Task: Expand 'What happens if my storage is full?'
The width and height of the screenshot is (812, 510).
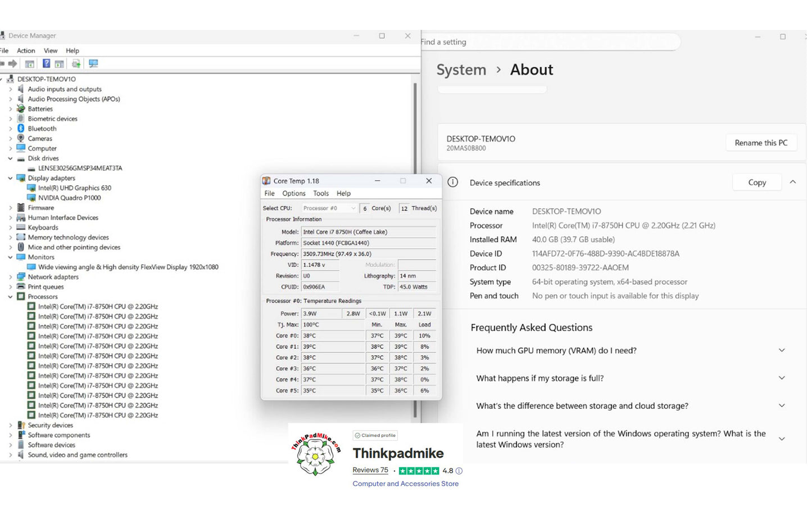Action: click(782, 378)
